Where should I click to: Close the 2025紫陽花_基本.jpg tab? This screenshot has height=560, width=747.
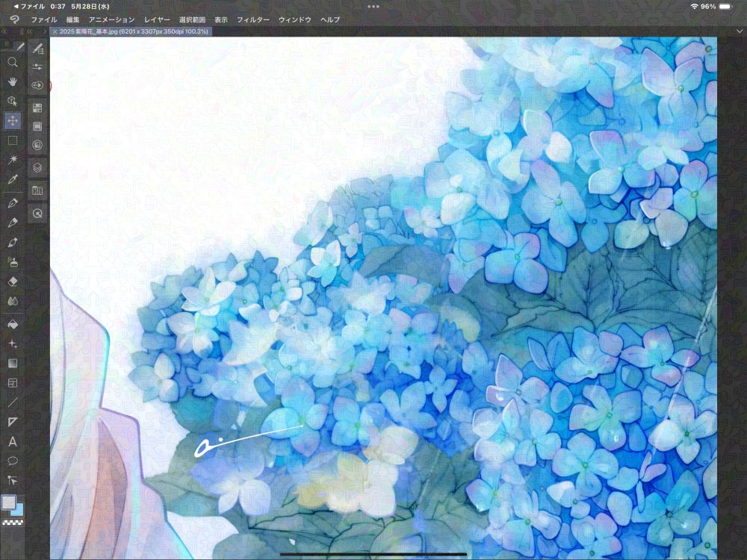55,31
